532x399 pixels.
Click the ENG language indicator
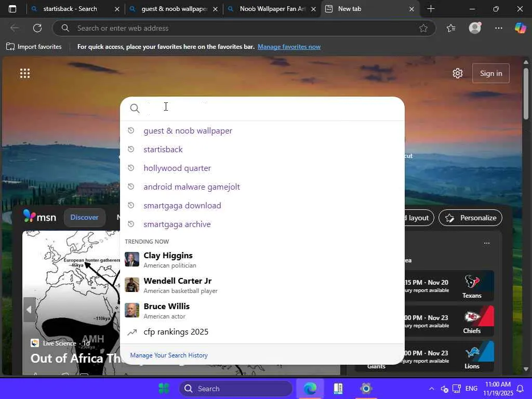coord(471,389)
